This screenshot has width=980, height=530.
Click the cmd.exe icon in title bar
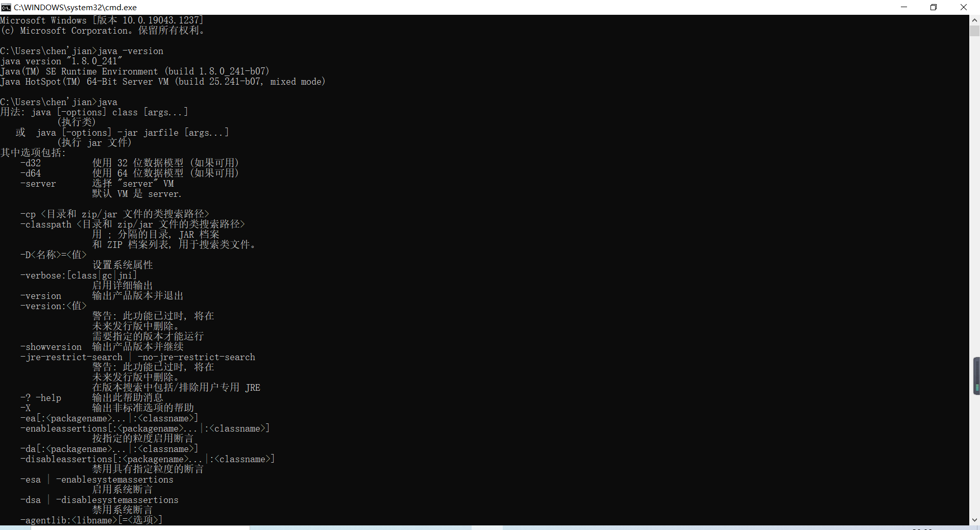(x=6, y=7)
